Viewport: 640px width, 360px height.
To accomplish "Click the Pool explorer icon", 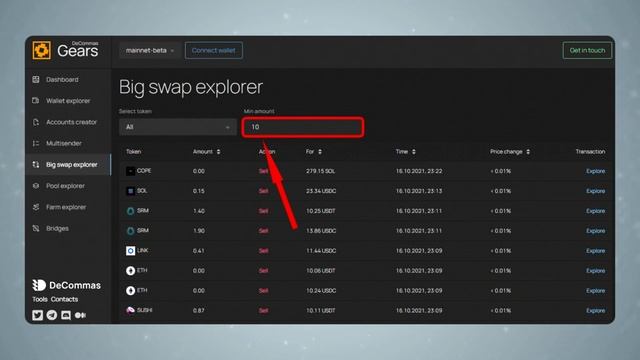I will pyautogui.click(x=36, y=185).
